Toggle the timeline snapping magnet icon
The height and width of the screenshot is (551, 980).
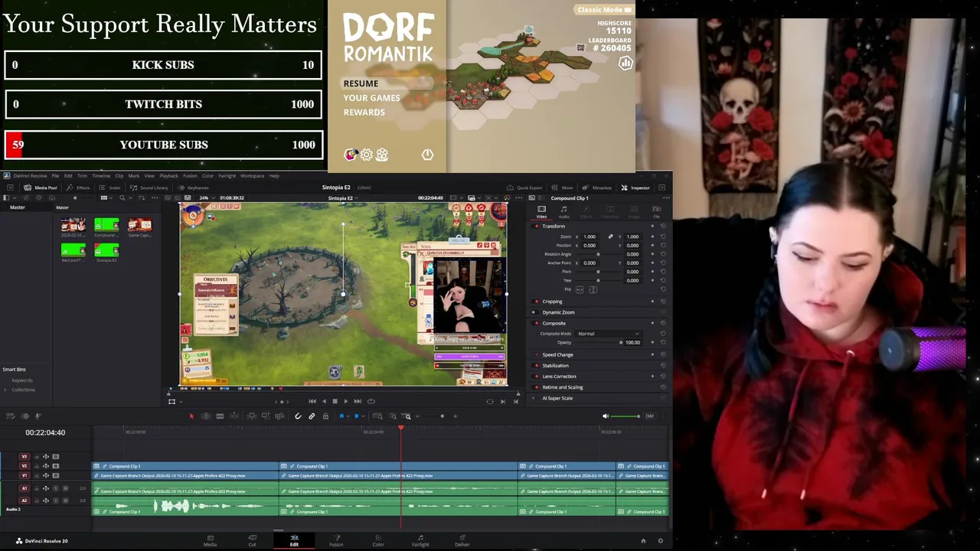298,416
